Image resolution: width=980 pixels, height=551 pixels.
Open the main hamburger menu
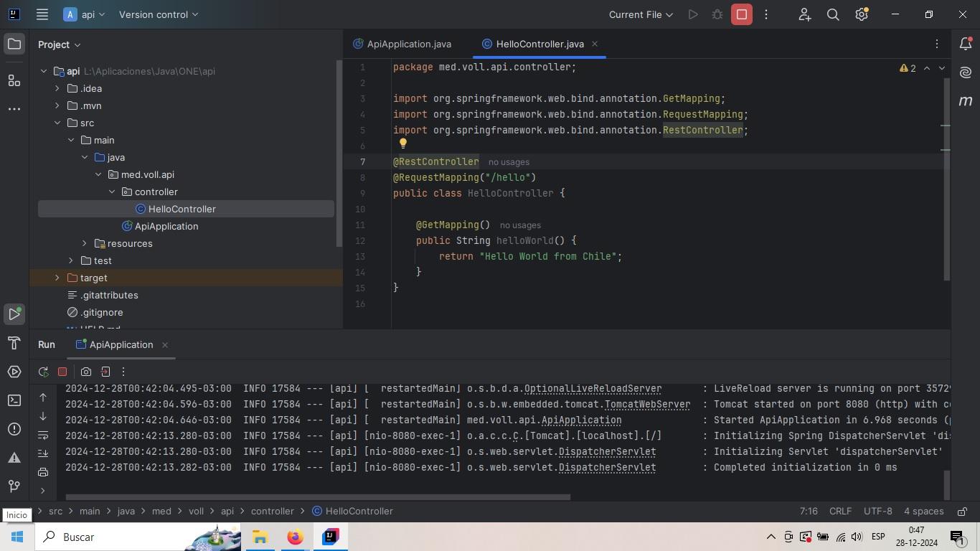[x=42, y=14]
